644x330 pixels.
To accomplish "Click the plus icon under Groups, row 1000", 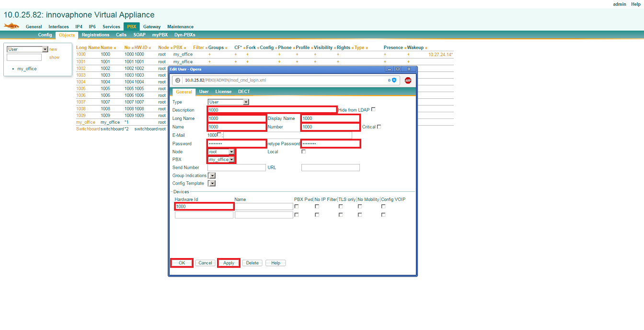I will pyautogui.click(x=209, y=55).
